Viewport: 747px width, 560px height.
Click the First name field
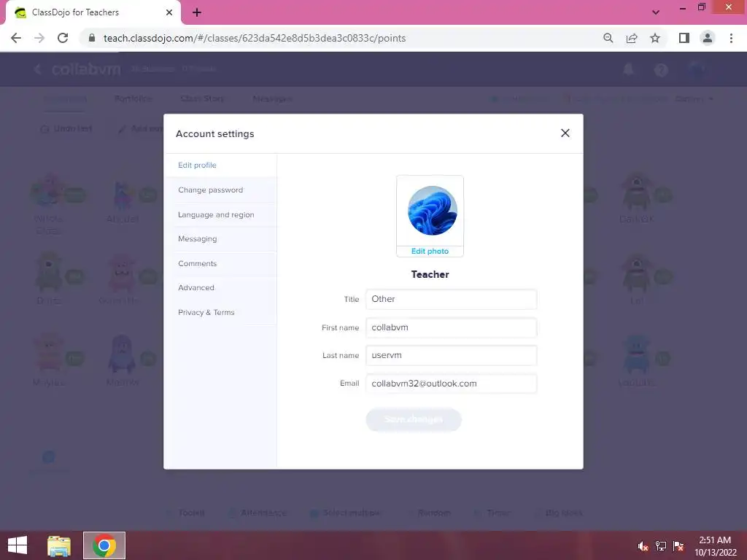(x=451, y=327)
